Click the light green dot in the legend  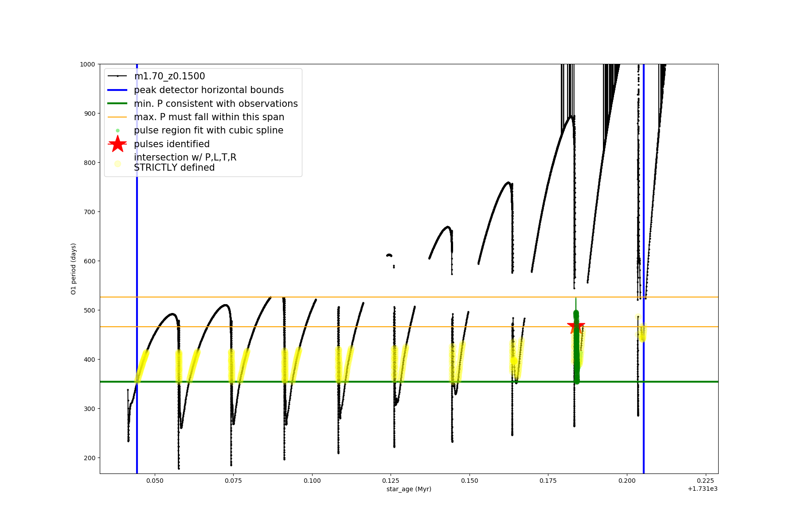117,130
